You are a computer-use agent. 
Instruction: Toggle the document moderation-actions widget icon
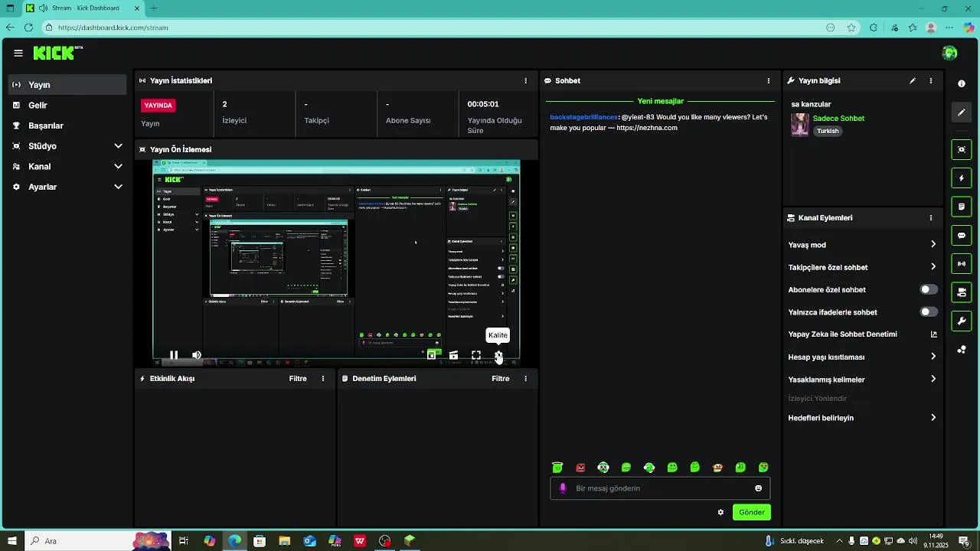(x=962, y=207)
